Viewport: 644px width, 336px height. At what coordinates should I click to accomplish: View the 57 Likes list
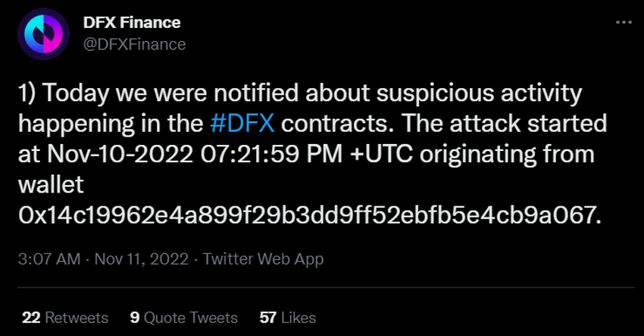pyautogui.click(x=288, y=317)
